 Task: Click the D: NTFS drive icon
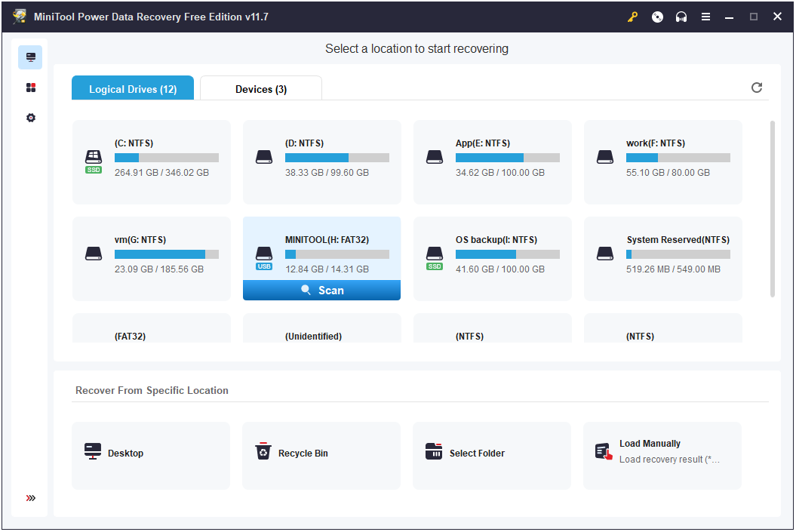pyautogui.click(x=264, y=157)
